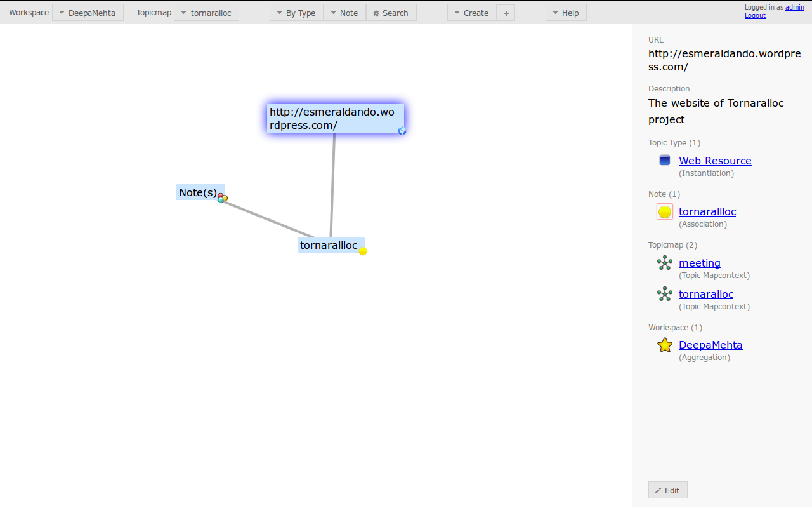The width and height of the screenshot is (812, 508).
Task: Click the 'Topic Type (1)' section heading
Action: click(674, 143)
